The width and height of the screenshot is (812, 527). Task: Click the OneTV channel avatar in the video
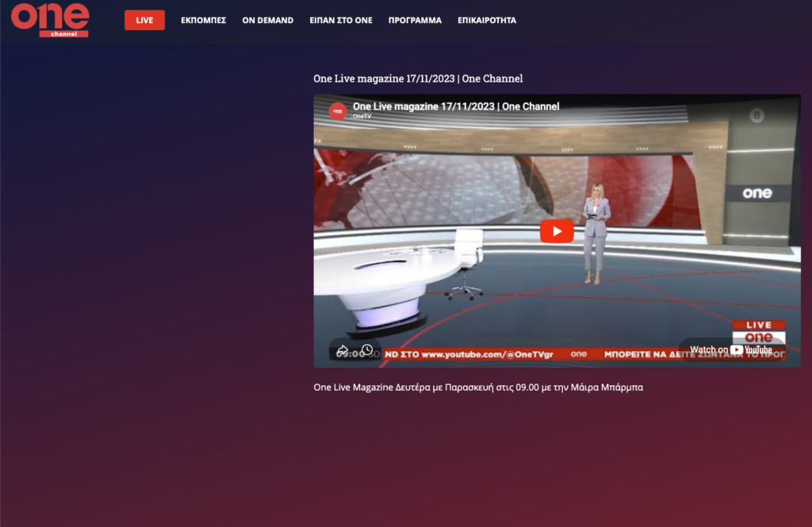point(338,111)
